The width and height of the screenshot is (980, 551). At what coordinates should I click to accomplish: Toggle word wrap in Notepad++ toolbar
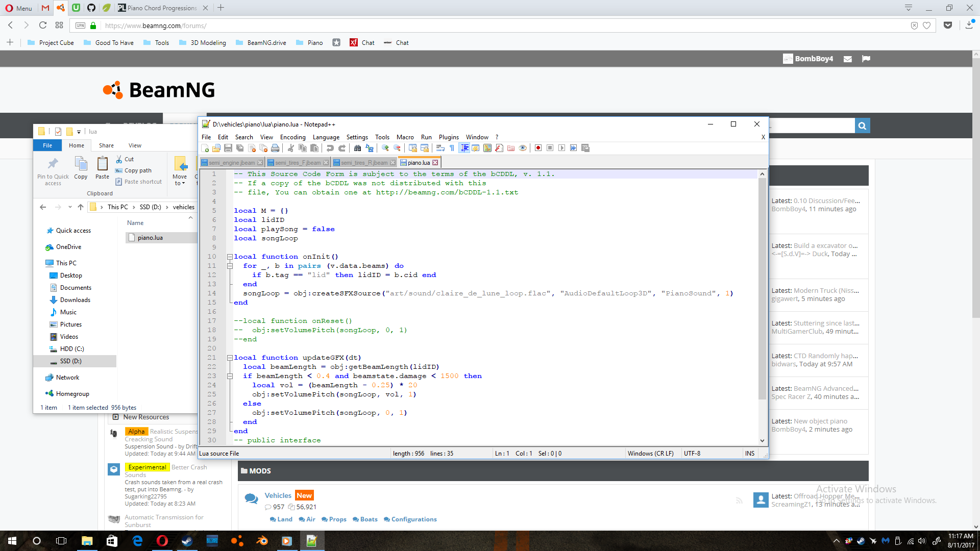pyautogui.click(x=440, y=148)
